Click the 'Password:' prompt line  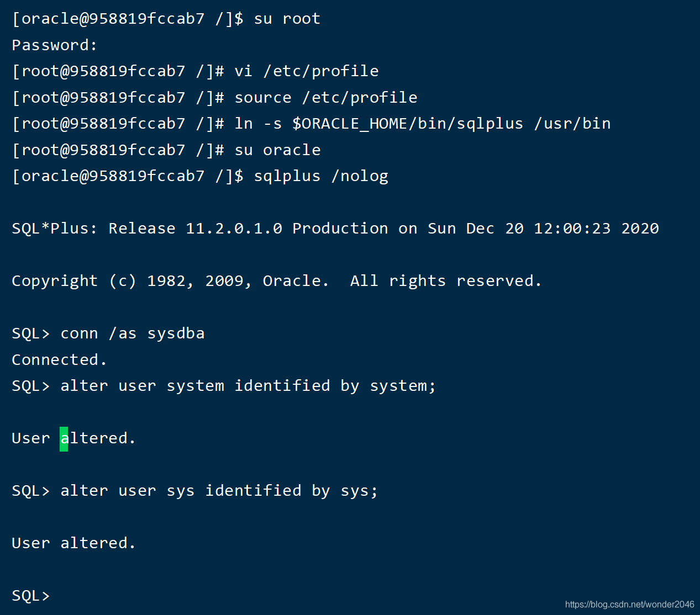(54, 45)
